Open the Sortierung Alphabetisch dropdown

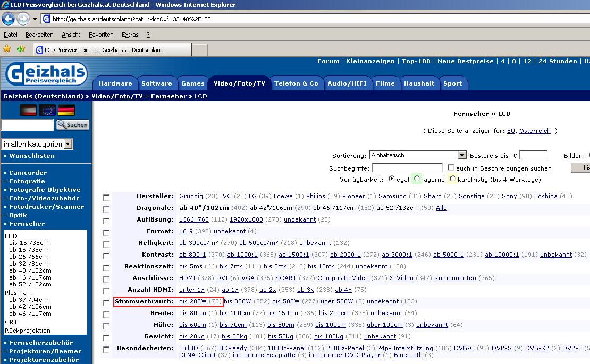418,155
